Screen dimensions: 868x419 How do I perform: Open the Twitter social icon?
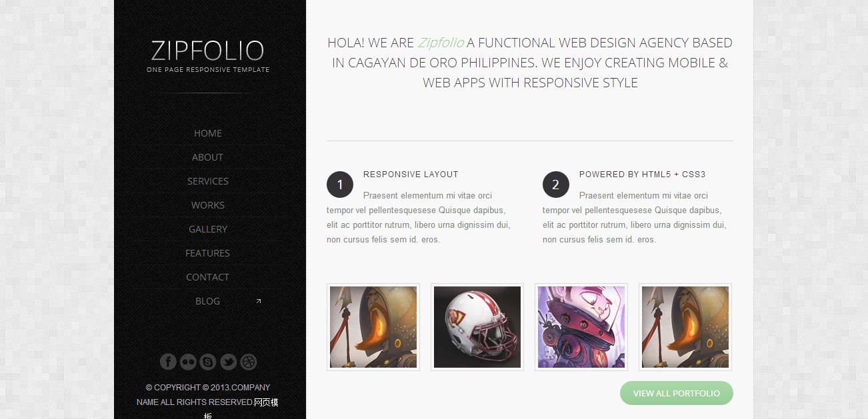tap(228, 362)
